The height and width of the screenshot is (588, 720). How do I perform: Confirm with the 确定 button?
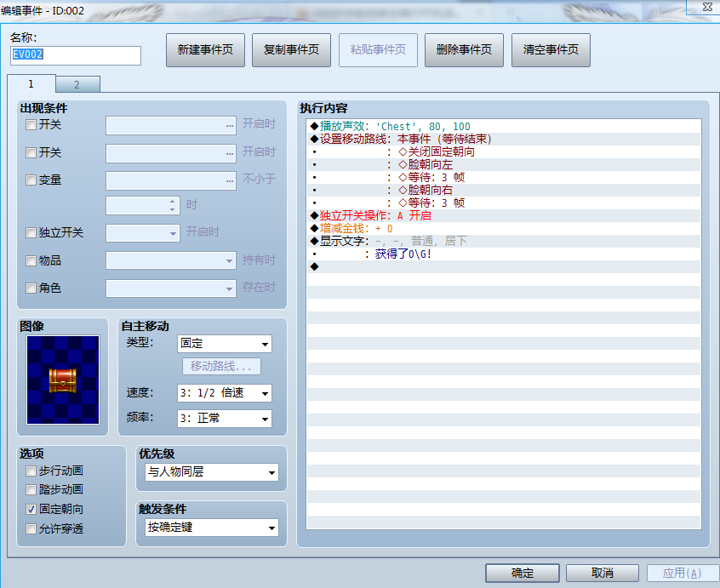[x=522, y=573]
